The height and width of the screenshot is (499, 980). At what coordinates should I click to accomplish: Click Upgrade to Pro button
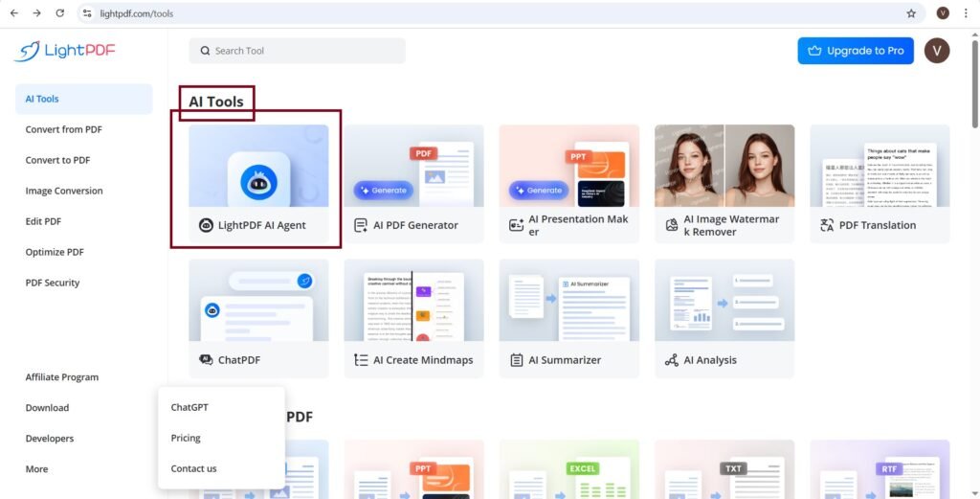coord(855,51)
